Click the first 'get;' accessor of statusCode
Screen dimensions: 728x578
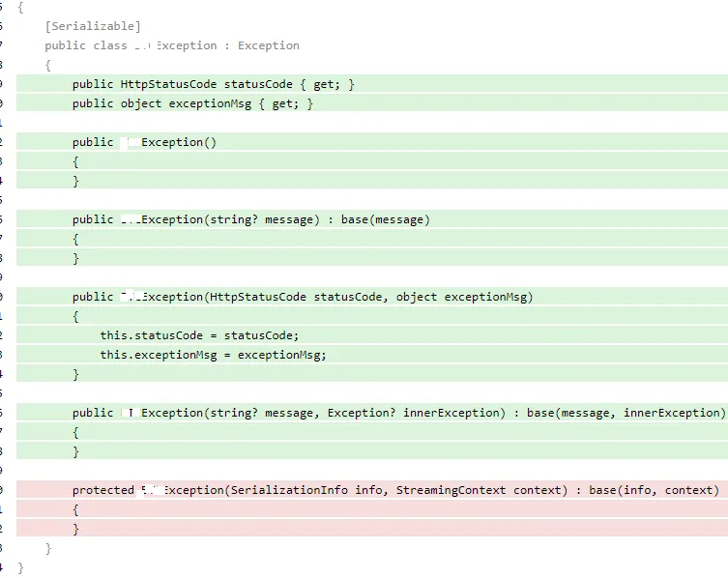coord(326,84)
